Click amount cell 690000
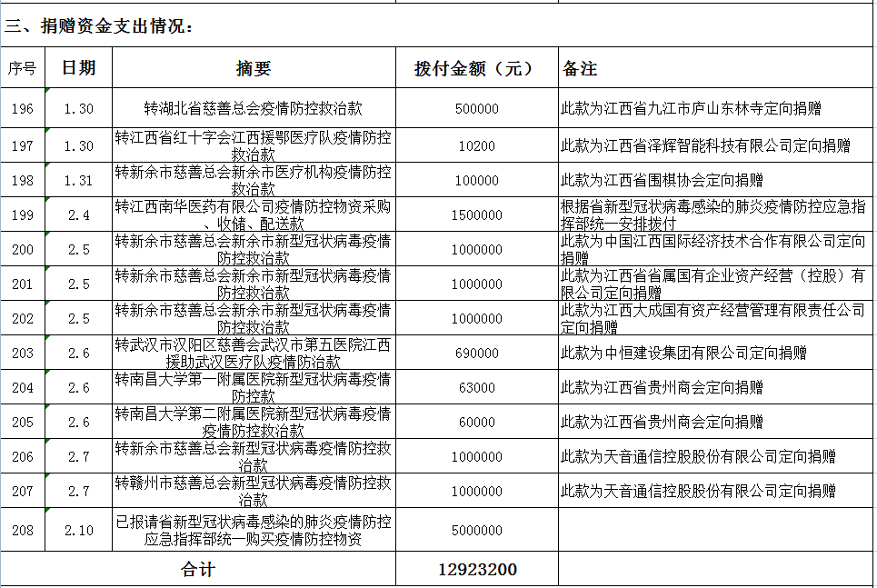This screenshot has height=588, width=877. click(x=476, y=354)
